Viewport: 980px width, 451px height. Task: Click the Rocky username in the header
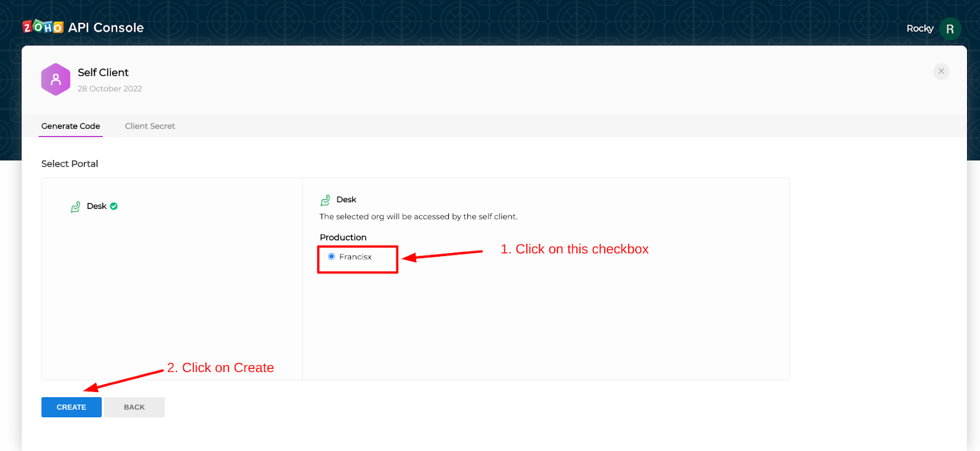(x=920, y=29)
